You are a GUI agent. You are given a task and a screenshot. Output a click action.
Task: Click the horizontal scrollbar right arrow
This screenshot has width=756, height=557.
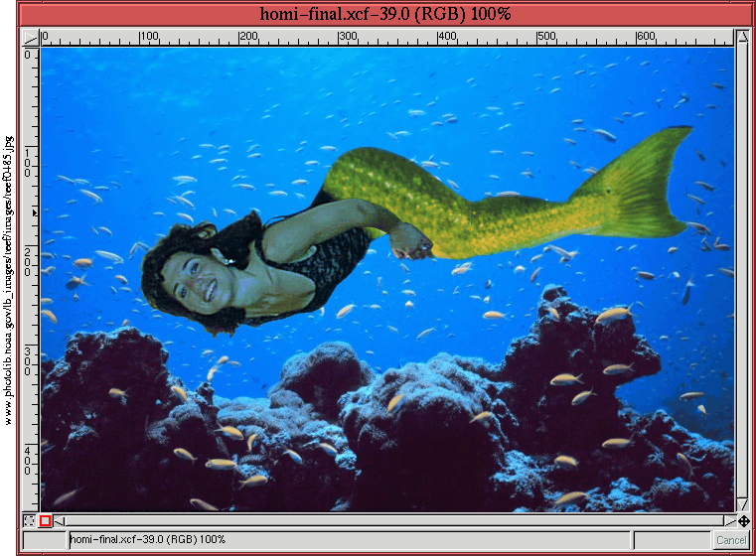tap(729, 520)
